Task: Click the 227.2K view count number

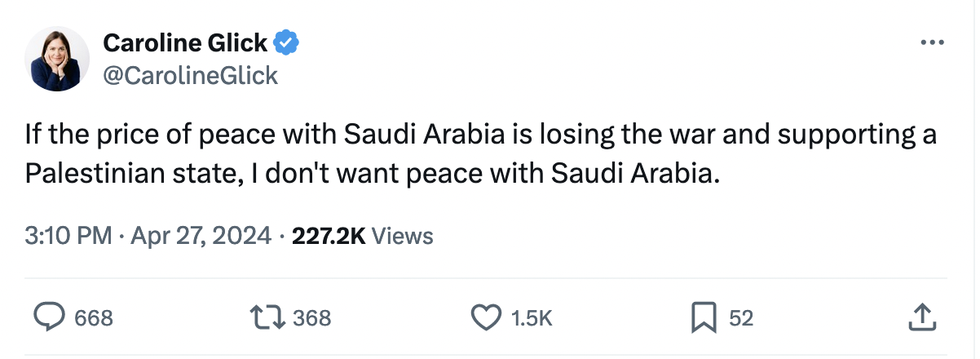Action: [328, 237]
